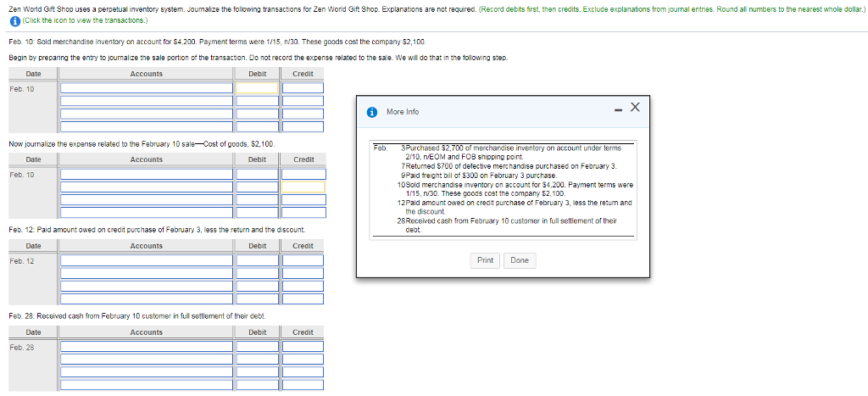Select second Accounts field of cost of goods entry
868x396 pixels.
pos(147,187)
